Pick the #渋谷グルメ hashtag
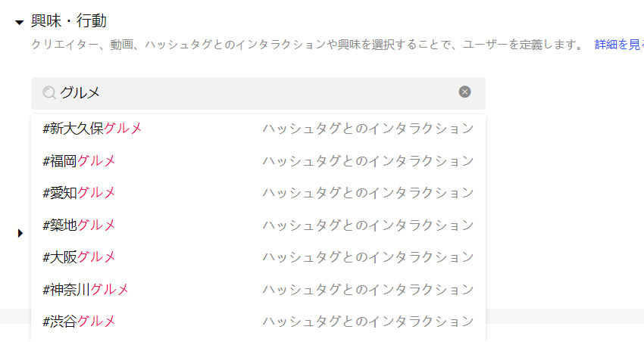644x342 pixels. [258, 321]
